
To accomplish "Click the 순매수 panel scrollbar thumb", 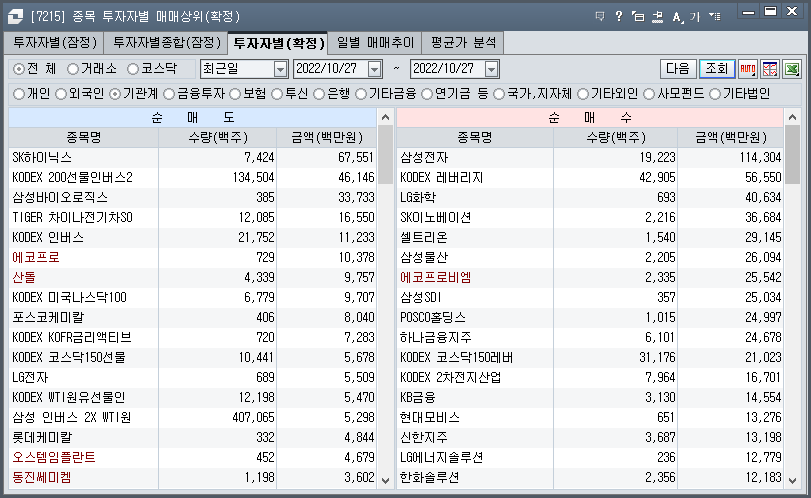I will pos(792,155).
